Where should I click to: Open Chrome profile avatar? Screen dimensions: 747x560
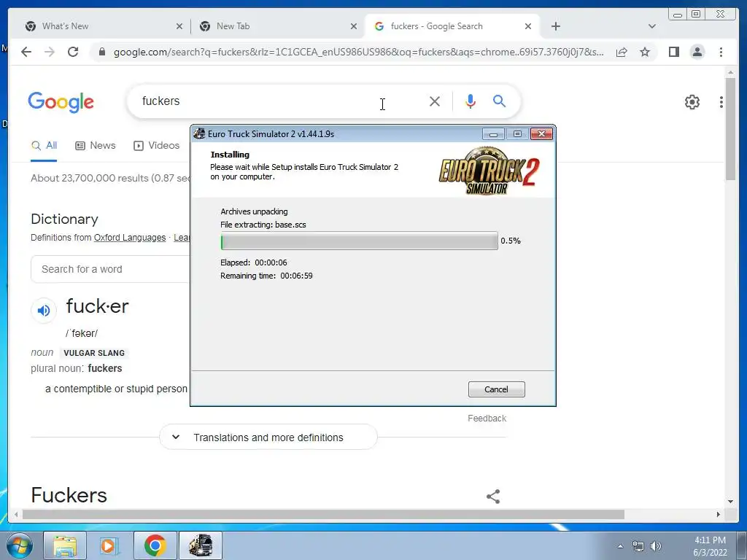[x=697, y=52]
